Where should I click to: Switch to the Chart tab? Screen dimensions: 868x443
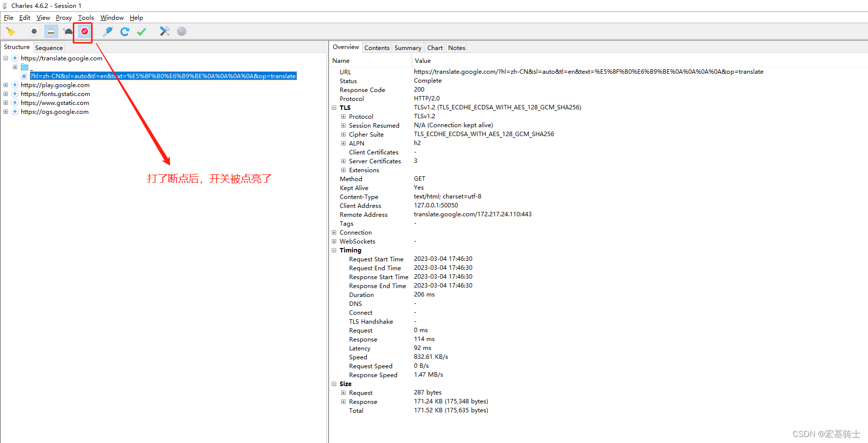point(435,48)
